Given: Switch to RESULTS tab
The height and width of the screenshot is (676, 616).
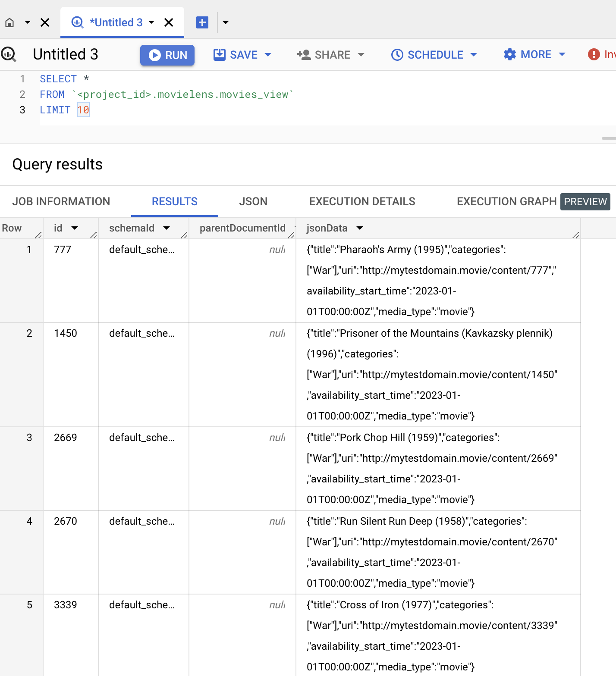Looking at the screenshot, I should coord(175,201).
